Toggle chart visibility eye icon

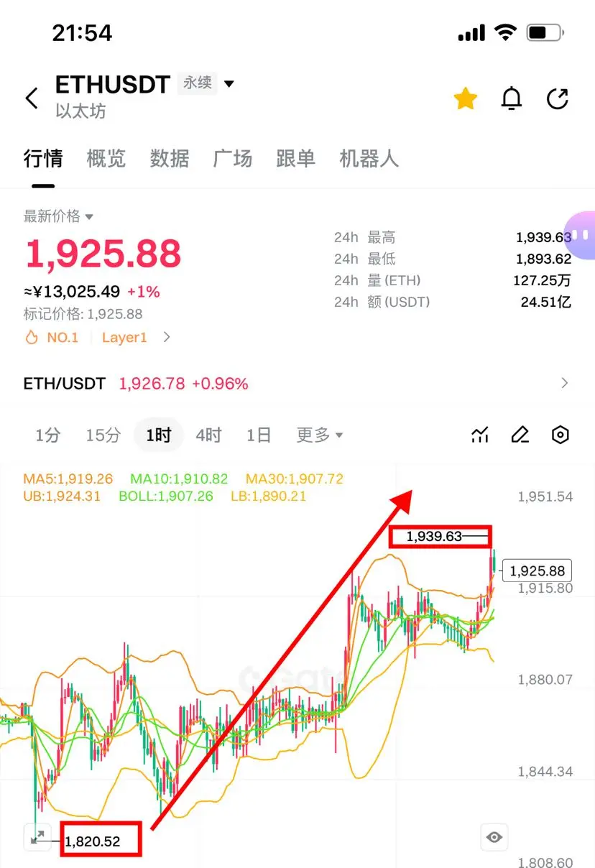point(494,837)
